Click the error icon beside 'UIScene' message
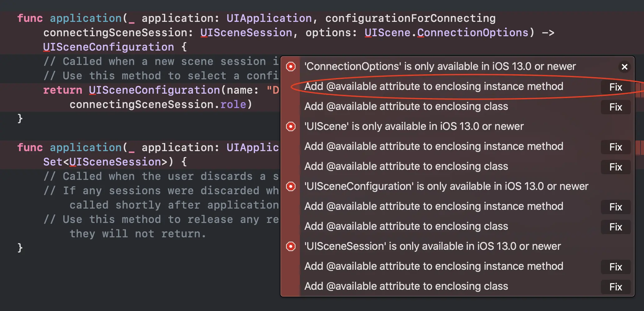Screen dimensions: 644x311 click(x=291, y=126)
